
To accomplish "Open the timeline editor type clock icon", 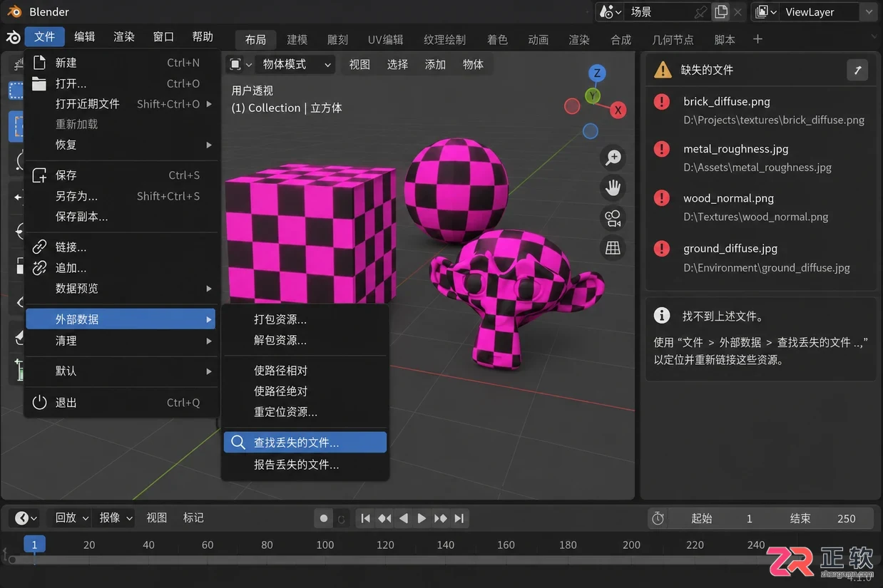I will pyautogui.click(x=26, y=518).
